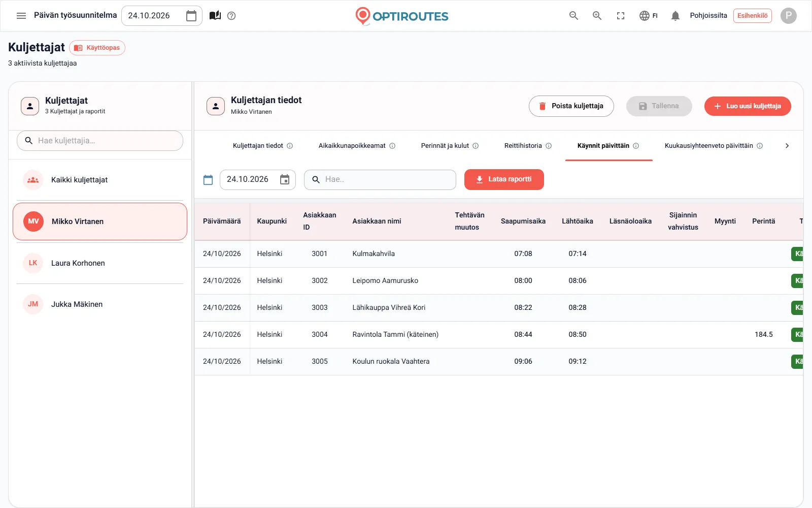812x508 pixels.
Task: Click the search magnifier icon in header
Action: (x=573, y=16)
